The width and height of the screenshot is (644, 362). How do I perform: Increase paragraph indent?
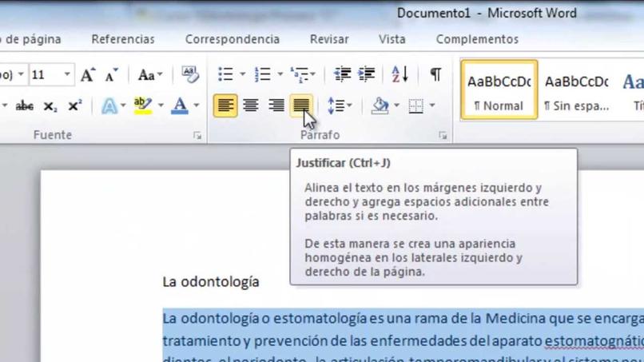click(367, 74)
